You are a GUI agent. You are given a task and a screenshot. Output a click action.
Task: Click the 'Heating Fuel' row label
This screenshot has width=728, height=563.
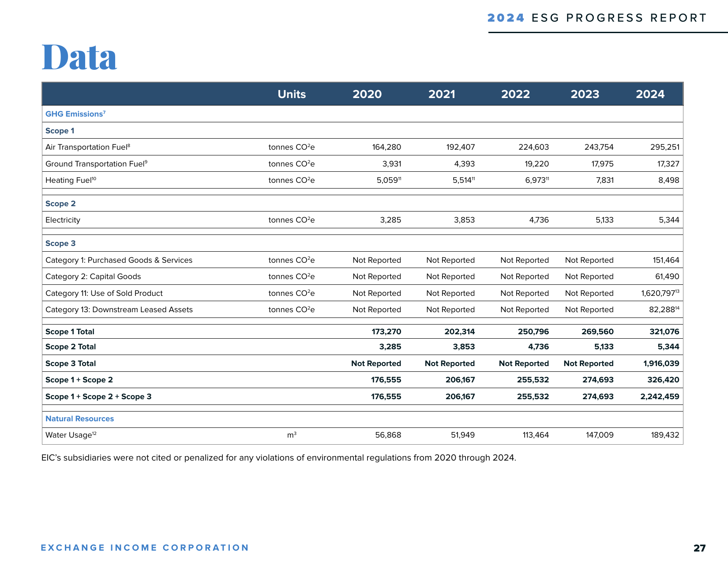pos(71,180)
